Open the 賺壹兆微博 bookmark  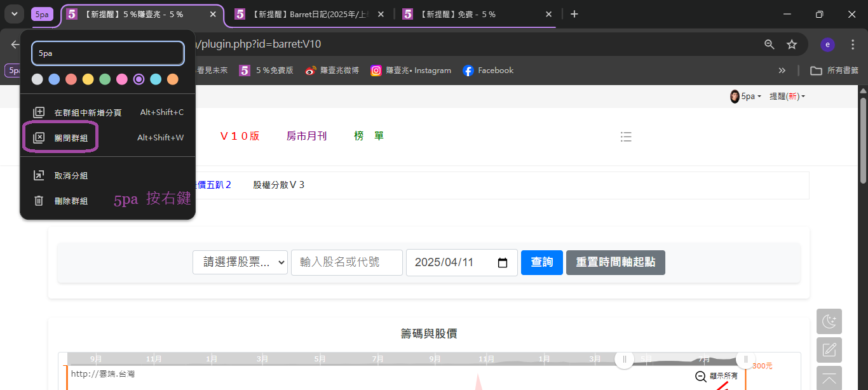pos(332,71)
